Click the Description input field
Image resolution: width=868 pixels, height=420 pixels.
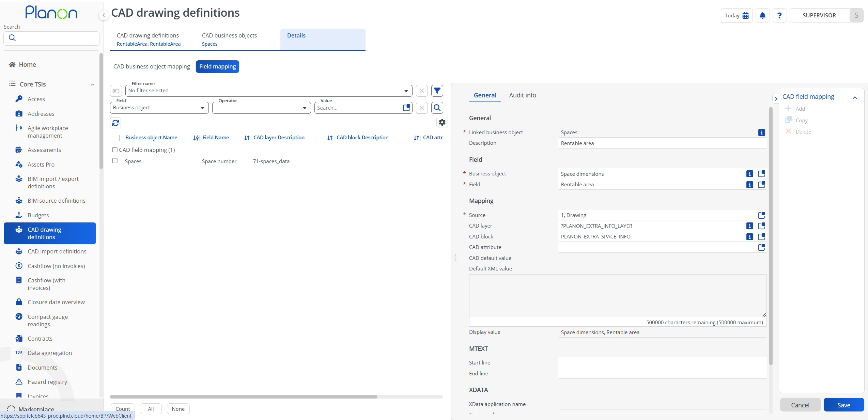[662, 143]
